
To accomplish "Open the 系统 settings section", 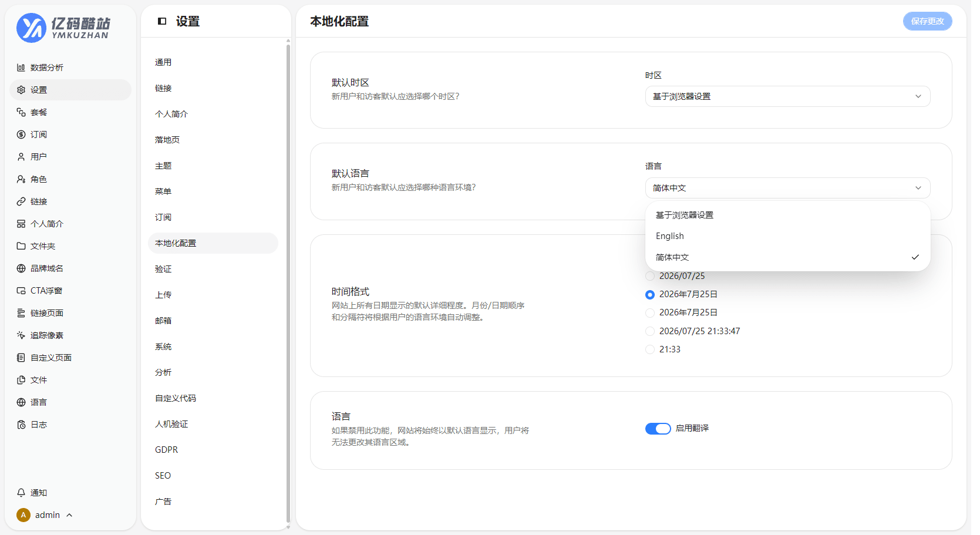I will 213,346.
